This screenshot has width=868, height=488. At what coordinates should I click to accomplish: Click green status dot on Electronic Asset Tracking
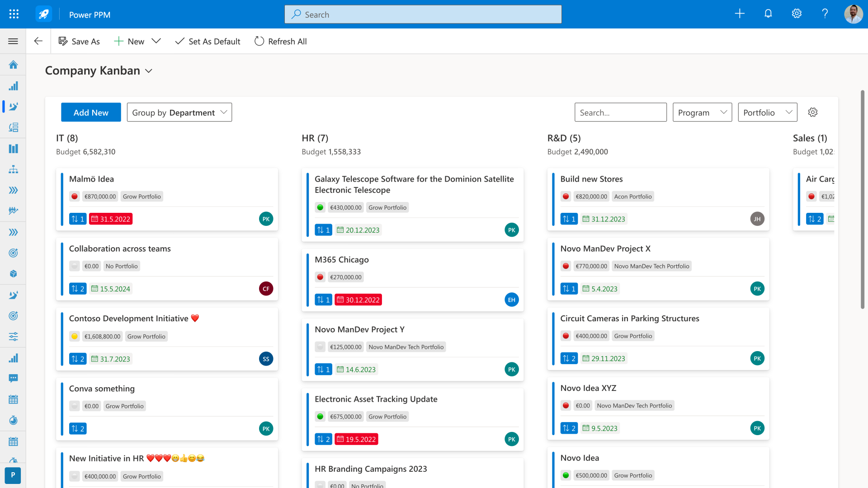pyautogui.click(x=320, y=417)
